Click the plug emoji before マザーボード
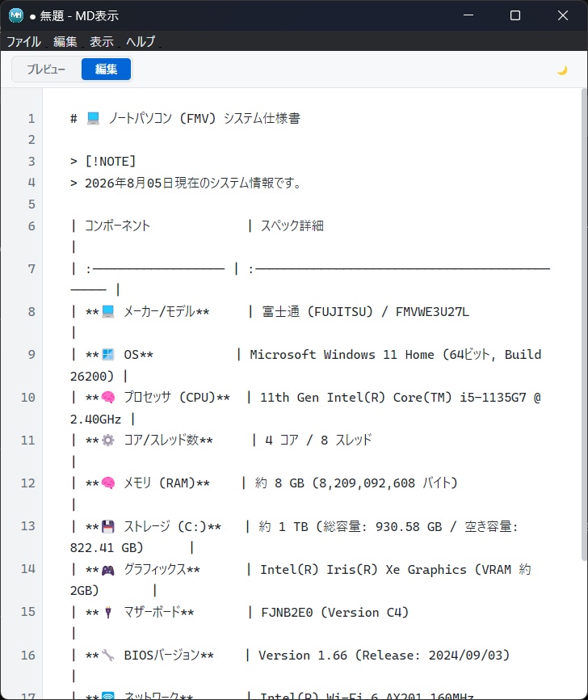This screenshot has height=700, width=588. tap(108, 613)
